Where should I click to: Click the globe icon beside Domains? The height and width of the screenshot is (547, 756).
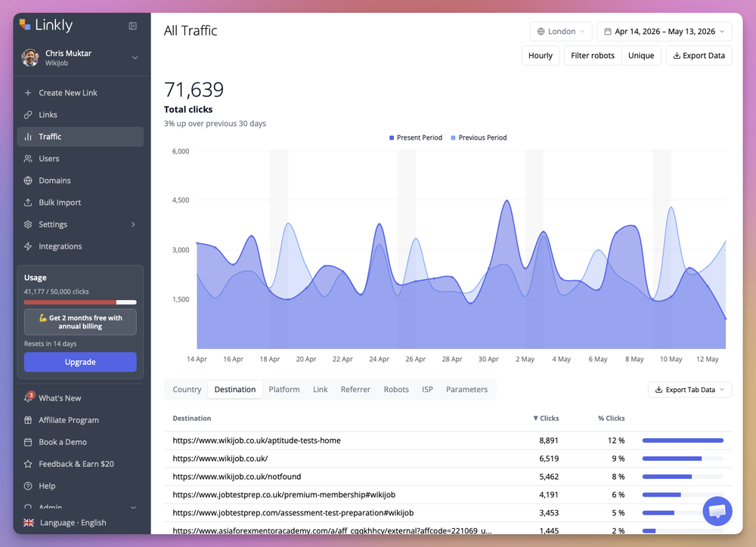pos(28,181)
